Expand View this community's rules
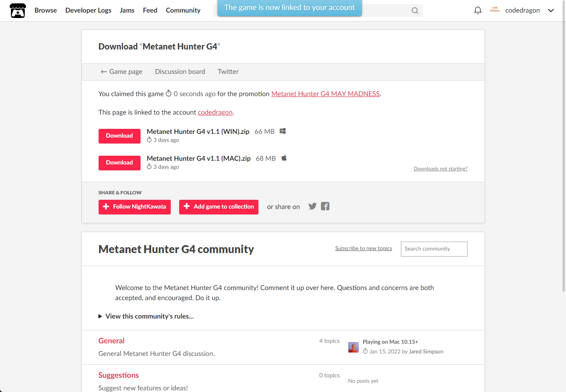This screenshot has height=392, width=566. tap(146, 316)
